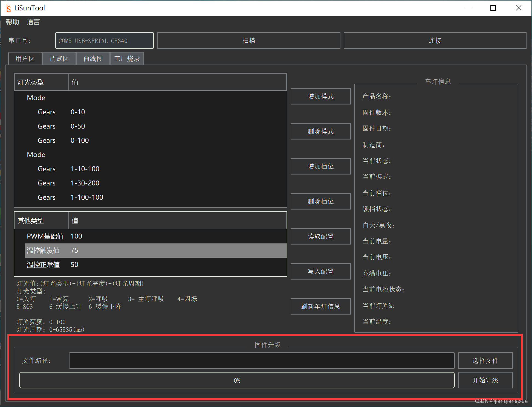The image size is (532, 407).
Task: Click the 固件版本 label
Action: point(377,113)
